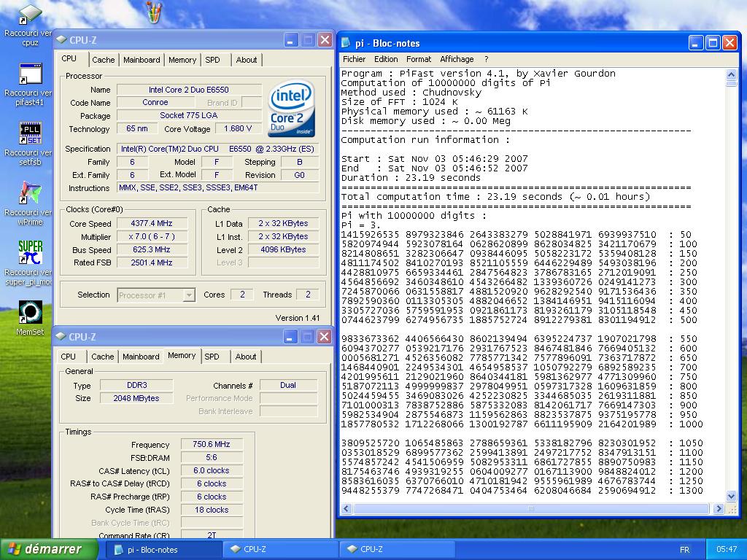Screen dimensions: 747x560
Task: Open the Format menu in Notepad
Action: (x=418, y=59)
